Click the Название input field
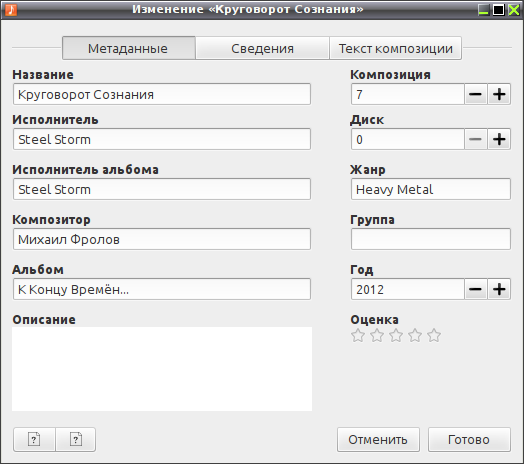 (x=162, y=94)
